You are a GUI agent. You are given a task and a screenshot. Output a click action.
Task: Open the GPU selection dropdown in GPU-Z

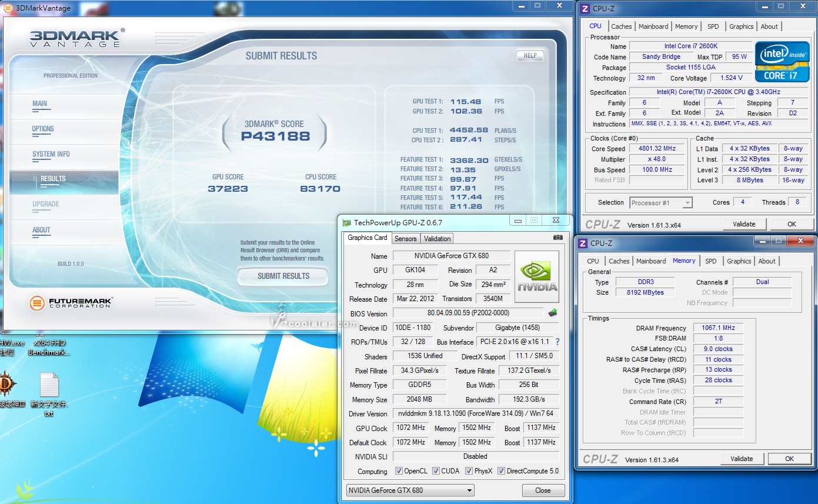[410, 490]
